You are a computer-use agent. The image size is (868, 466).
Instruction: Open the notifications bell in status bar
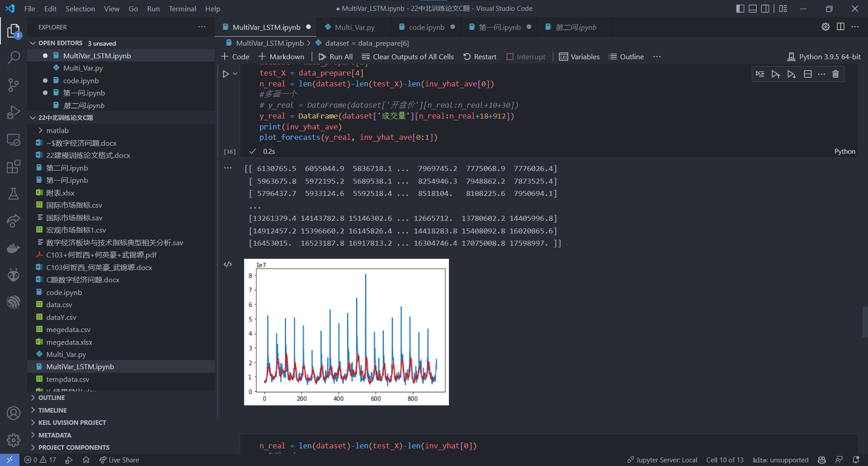click(856, 460)
